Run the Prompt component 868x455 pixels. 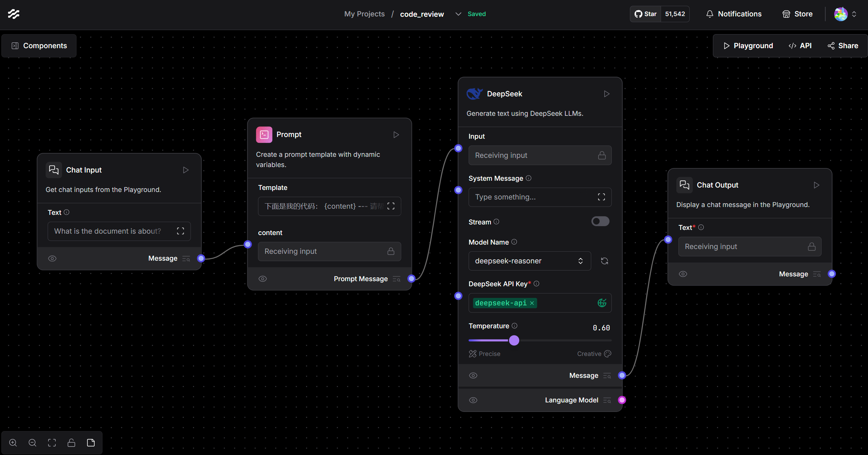pyautogui.click(x=396, y=135)
